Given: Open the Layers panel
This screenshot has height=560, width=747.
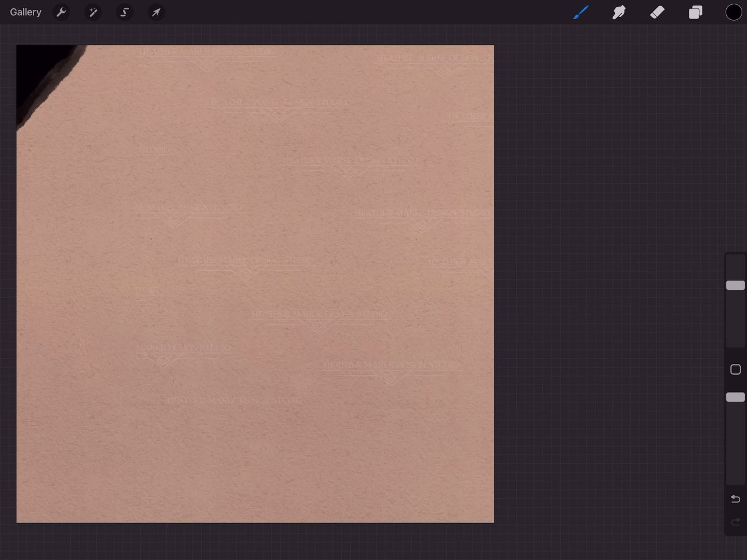Looking at the screenshot, I should pyautogui.click(x=696, y=12).
